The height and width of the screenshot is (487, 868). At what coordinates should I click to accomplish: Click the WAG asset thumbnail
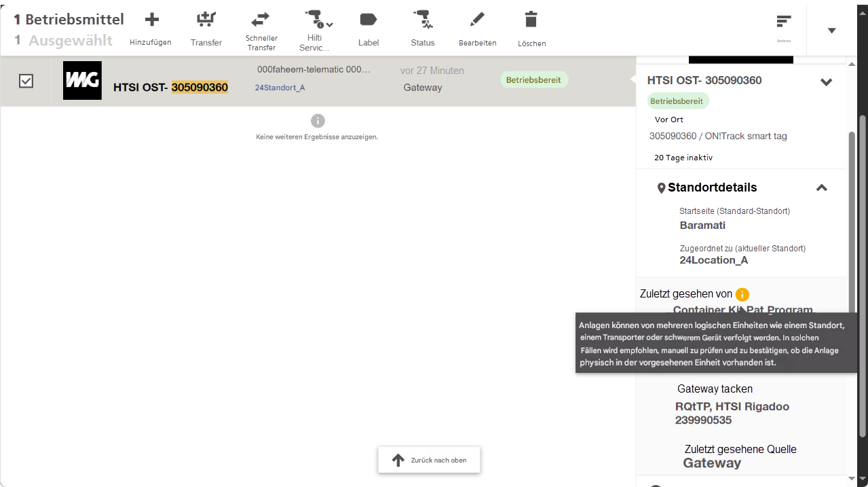(82, 81)
